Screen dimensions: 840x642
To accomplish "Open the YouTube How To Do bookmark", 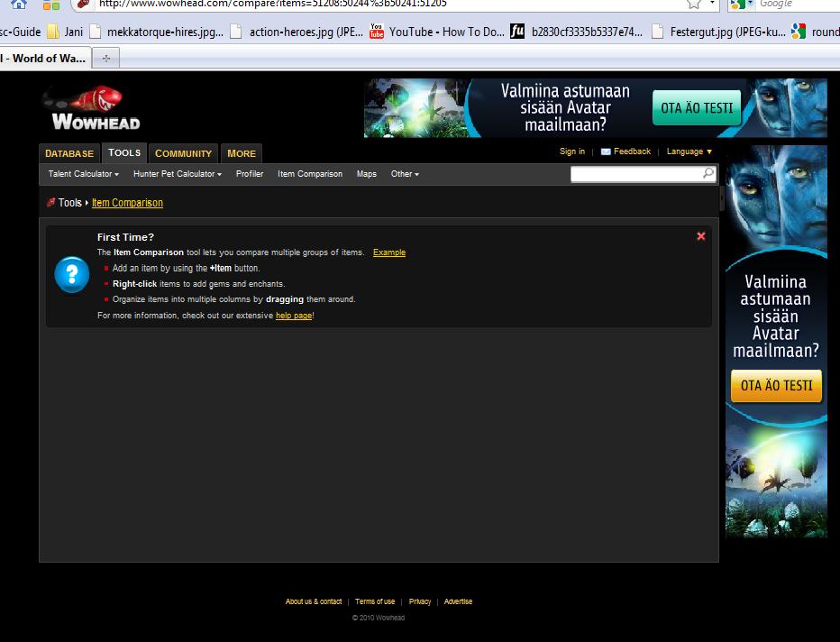I will tap(437, 32).
